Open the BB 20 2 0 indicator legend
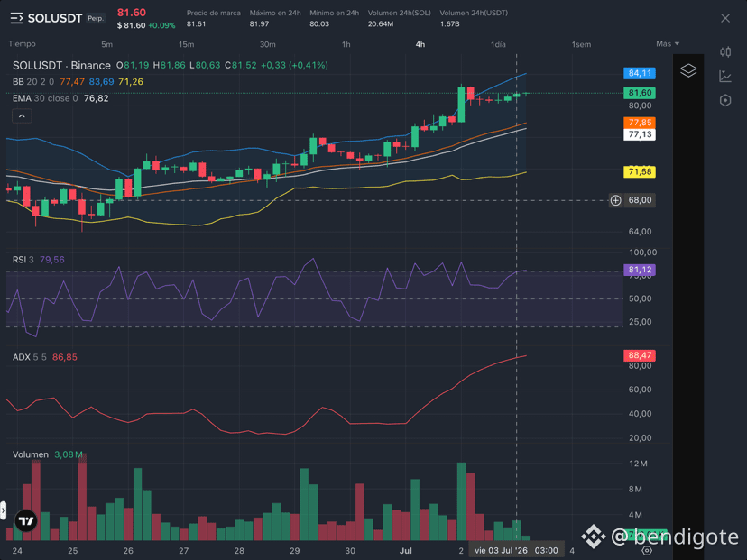This screenshot has width=747, height=560. pyautogui.click(x=78, y=82)
